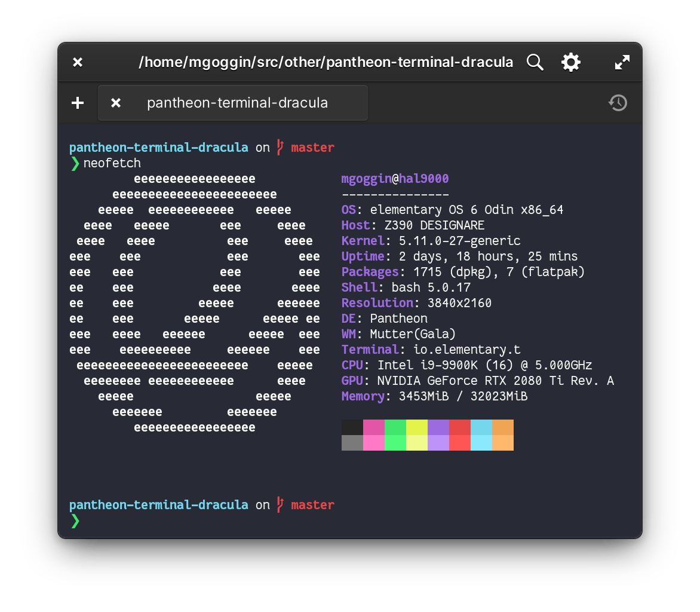The width and height of the screenshot is (700, 612).
Task: Enter fullscreen with the expand icon
Action: click(x=621, y=62)
